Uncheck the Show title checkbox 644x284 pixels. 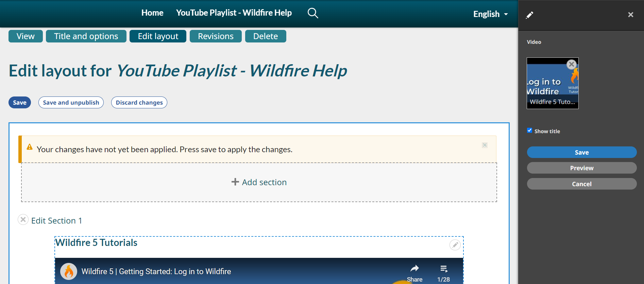coord(529,130)
